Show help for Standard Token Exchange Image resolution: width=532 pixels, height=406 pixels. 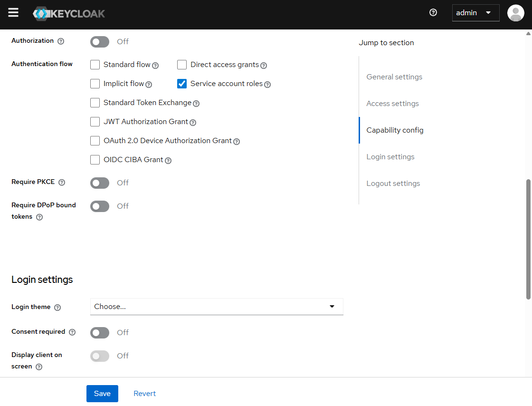click(x=196, y=104)
